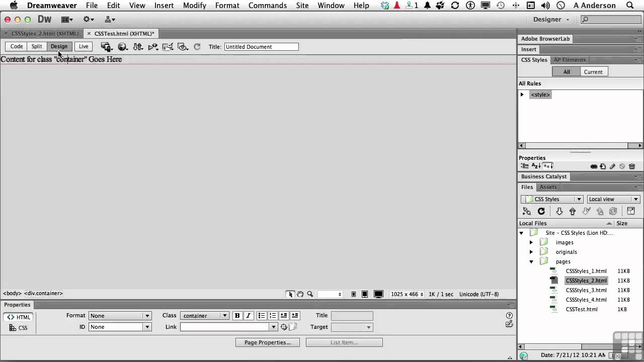This screenshot has height=362, width=644.
Task: Click the Edit Rule pencil icon
Action: pyautogui.click(x=612, y=166)
